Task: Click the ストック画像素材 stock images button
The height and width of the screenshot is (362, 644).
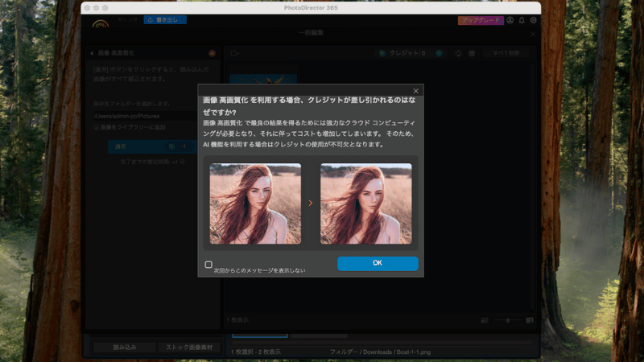Action: pos(189,348)
